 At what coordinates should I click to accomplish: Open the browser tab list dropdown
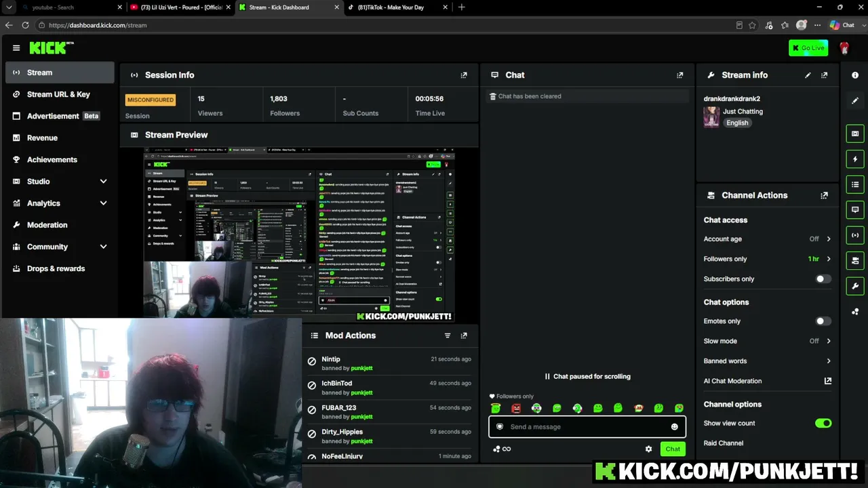pos(9,7)
